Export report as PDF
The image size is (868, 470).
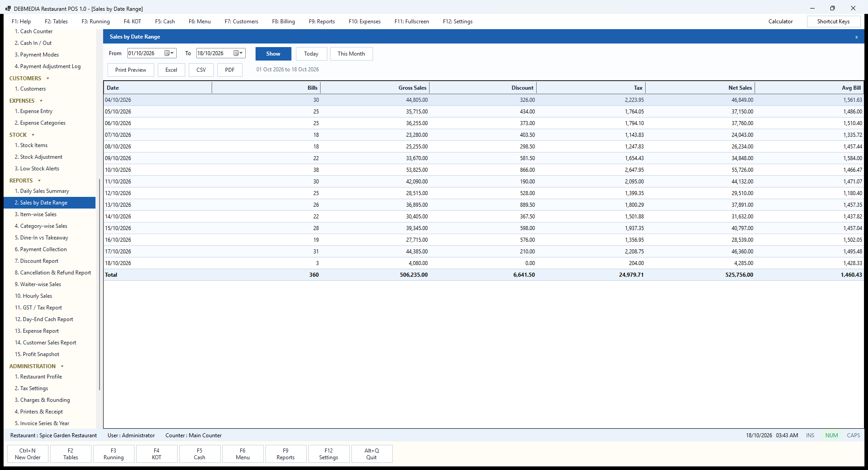point(230,70)
